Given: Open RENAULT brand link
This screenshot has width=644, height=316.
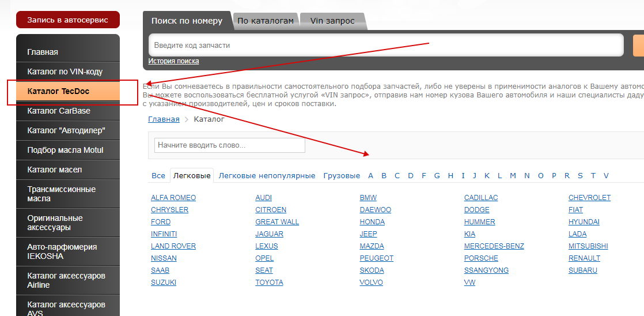Looking at the screenshot, I should (x=584, y=258).
